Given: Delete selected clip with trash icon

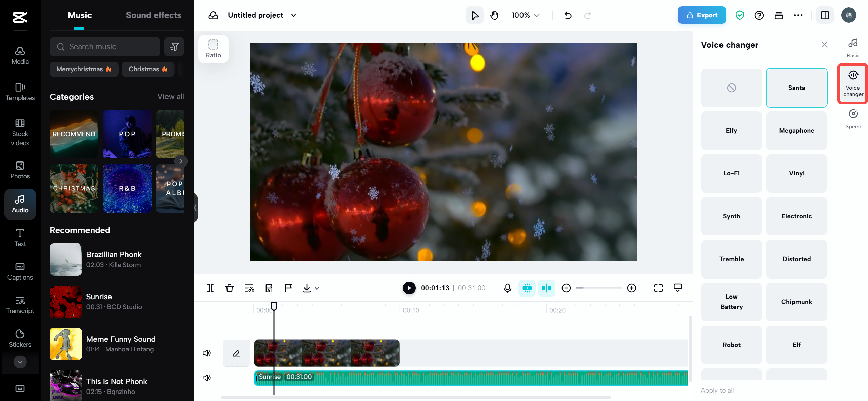Looking at the screenshot, I should coord(230,288).
